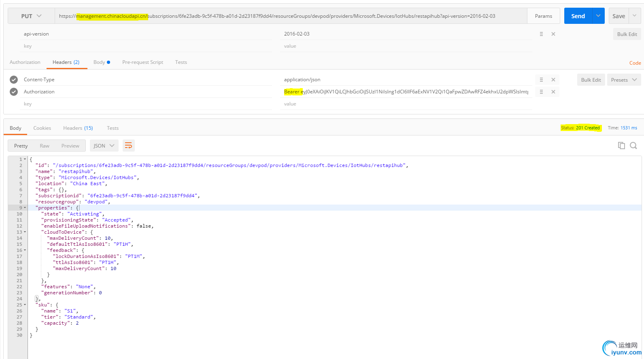
Task: Click the Time 1531 ms text
Action: 623,128
